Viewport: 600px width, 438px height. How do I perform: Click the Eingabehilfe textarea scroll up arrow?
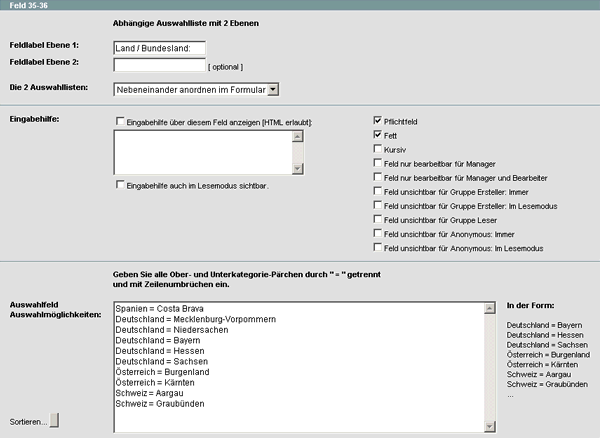tap(298, 136)
